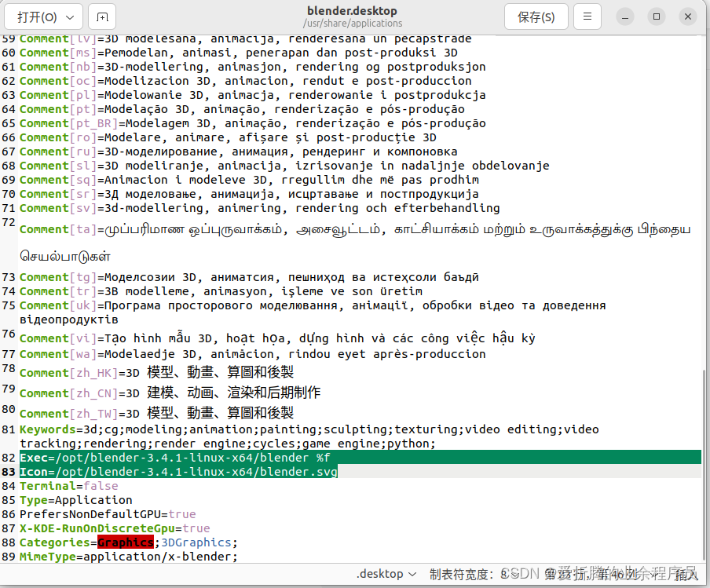The width and height of the screenshot is (710, 588).
Task: Click the Comment[vi] line
Action: pyautogui.click(x=277, y=338)
